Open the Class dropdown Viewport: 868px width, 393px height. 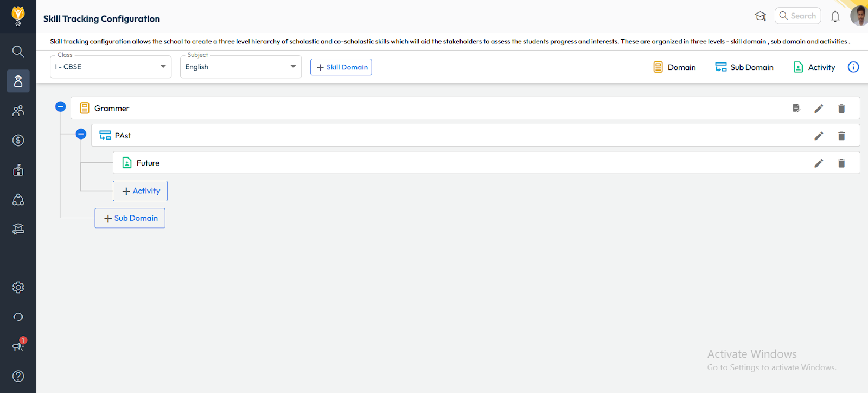111,67
